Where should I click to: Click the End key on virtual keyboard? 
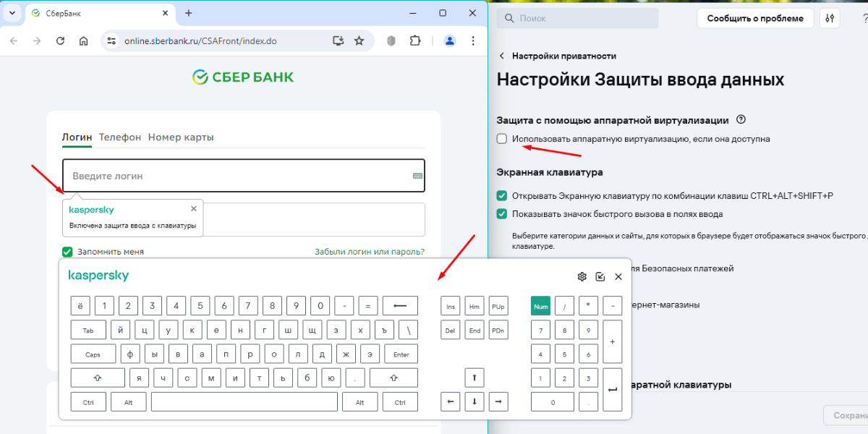click(x=474, y=330)
